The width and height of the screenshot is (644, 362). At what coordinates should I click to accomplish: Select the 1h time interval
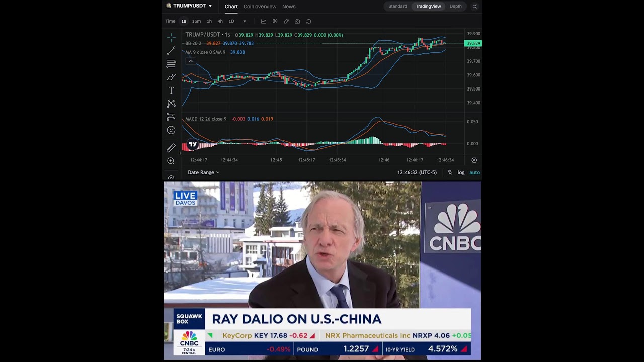coord(209,21)
